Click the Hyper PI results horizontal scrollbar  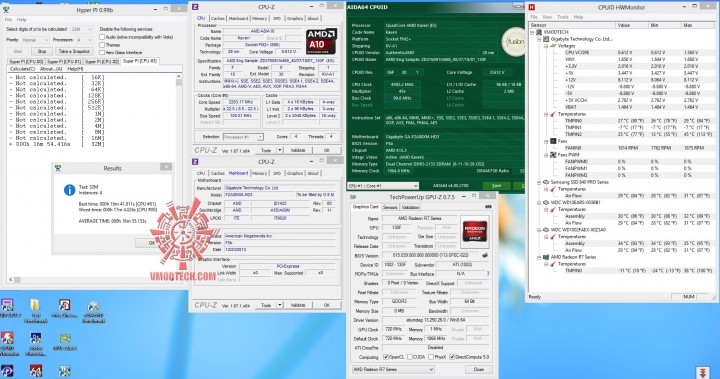coord(92,279)
